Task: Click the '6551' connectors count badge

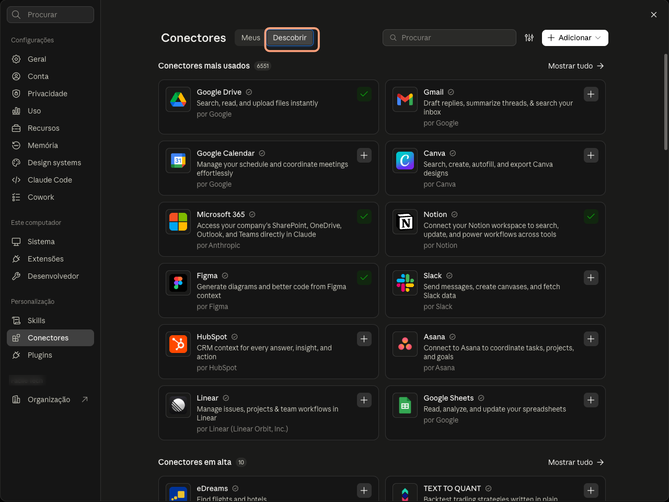Action: point(263,66)
